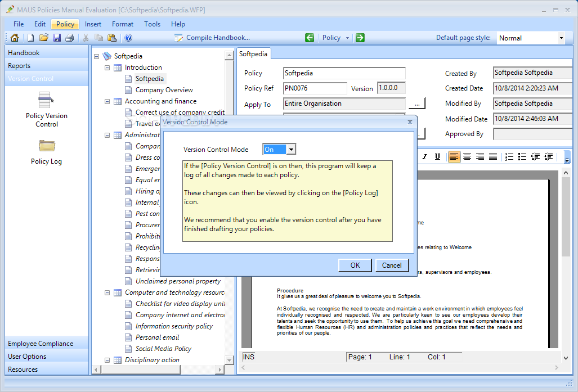Click the Home icon in toolbar
Image resolution: width=578 pixels, height=392 pixels.
[15, 38]
